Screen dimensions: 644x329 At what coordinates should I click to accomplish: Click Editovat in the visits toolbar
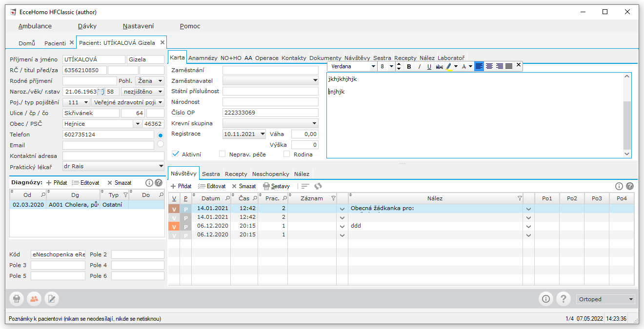212,186
